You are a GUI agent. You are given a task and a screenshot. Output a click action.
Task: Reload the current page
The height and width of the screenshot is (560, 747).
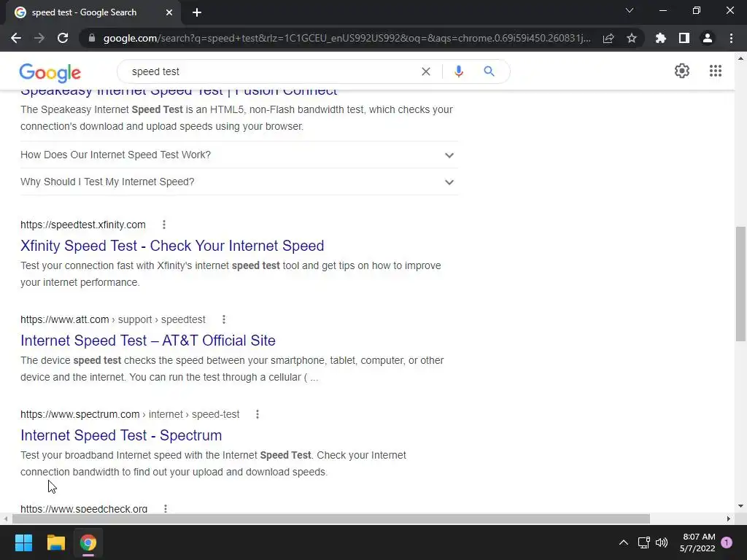[63, 38]
